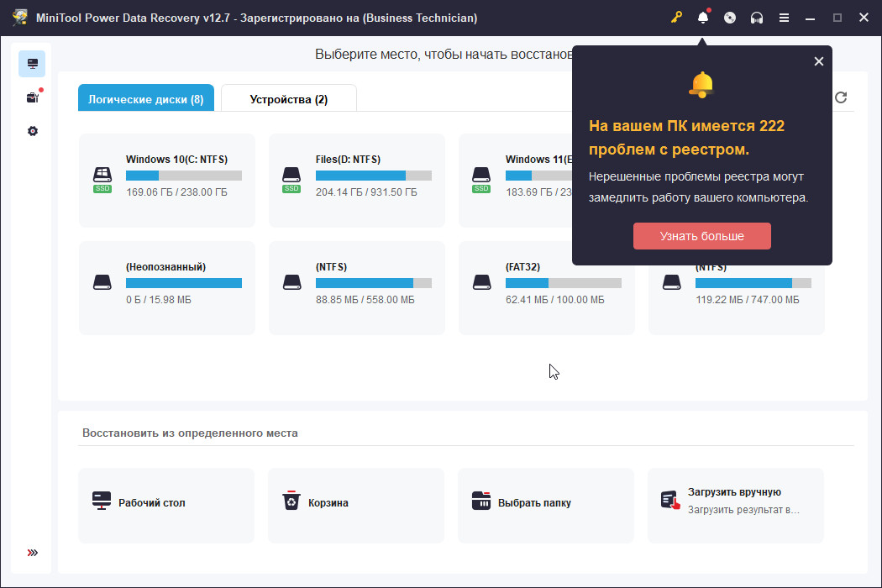This screenshot has width=882, height=588.
Task: Open settings gear in left sidebar
Action: (32, 131)
